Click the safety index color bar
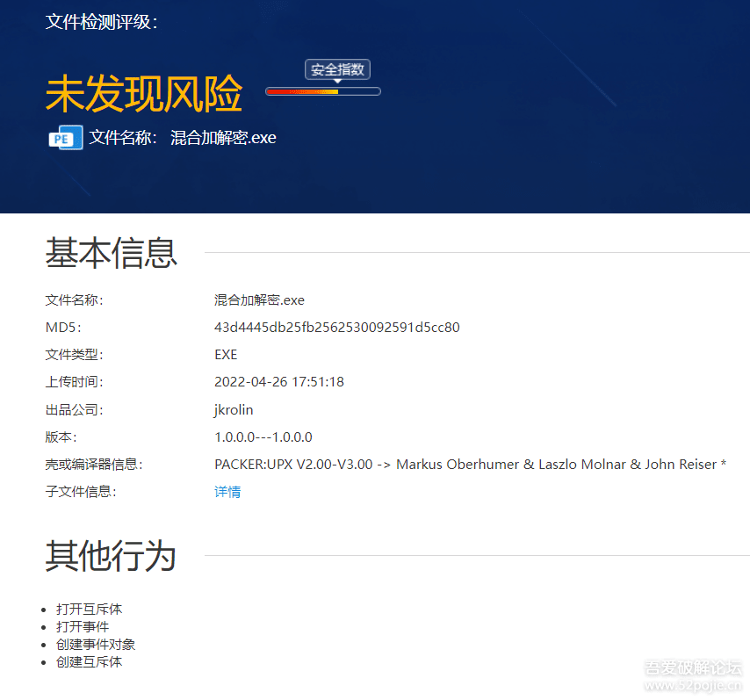 [323, 90]
